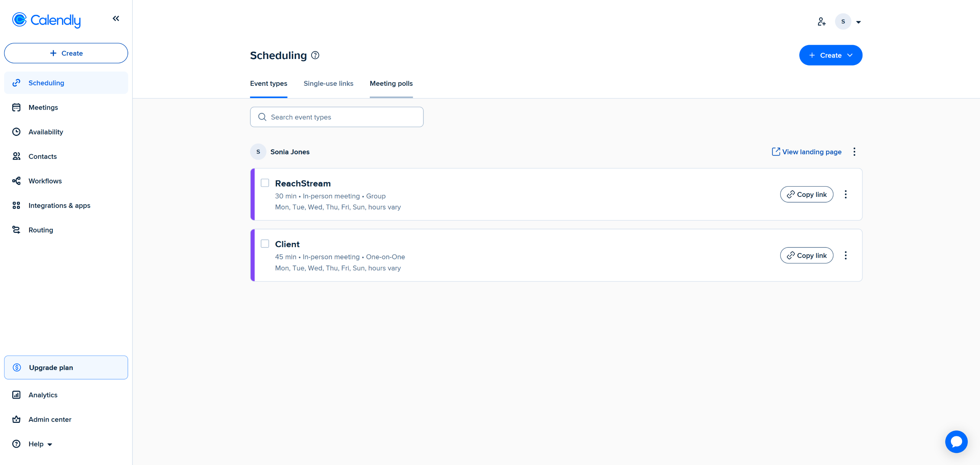Open Analytics in the sidebar
Image resolution: width=980 pixels, height=465 pixels.
coord(42,395)
